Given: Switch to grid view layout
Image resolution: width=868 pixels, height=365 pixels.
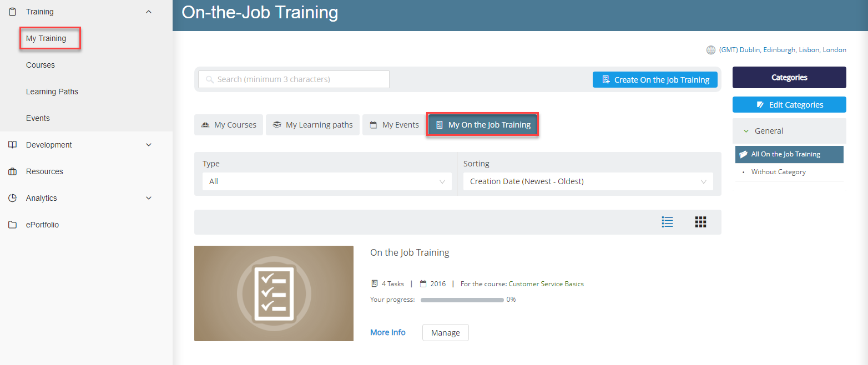Looking at the screenshot, I should point(700,221).
